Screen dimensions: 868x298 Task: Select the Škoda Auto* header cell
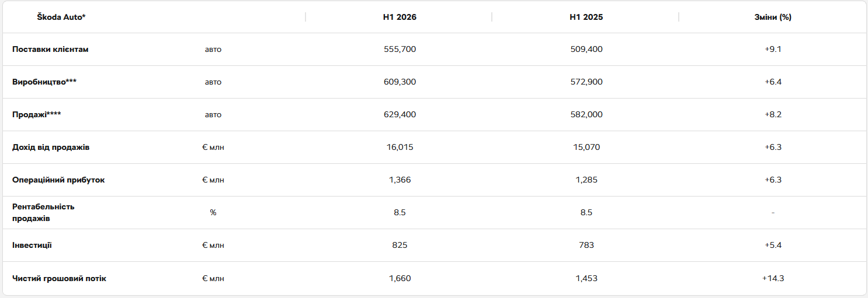(61, 17)
